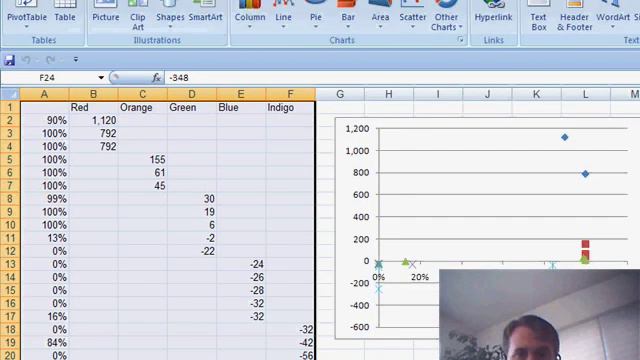This screenshot has height=360, width=640.
Task: Click the 1,200 chart axis label
Action: (x=357, y=129)
